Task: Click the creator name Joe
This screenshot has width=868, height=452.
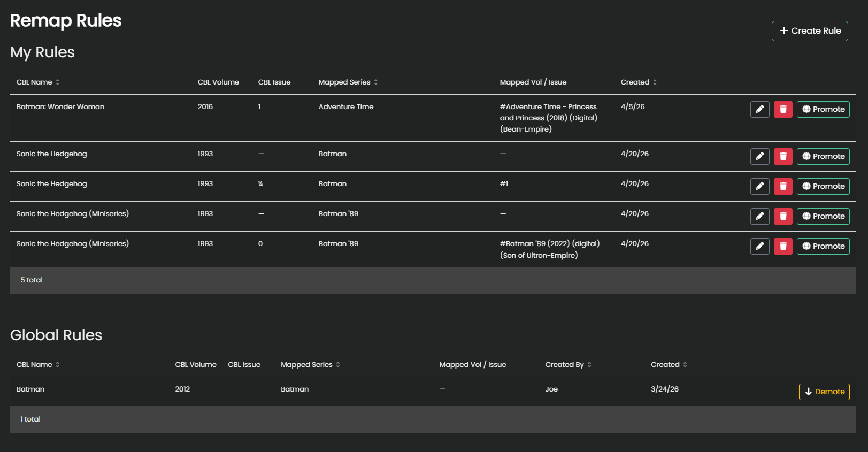Action: click(551, 389)
